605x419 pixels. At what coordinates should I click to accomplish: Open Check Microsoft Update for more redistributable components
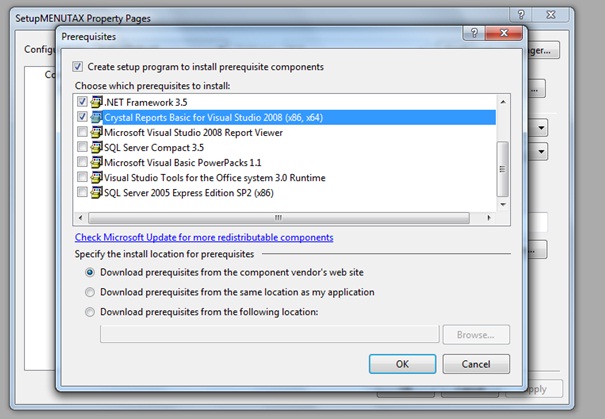204,237
